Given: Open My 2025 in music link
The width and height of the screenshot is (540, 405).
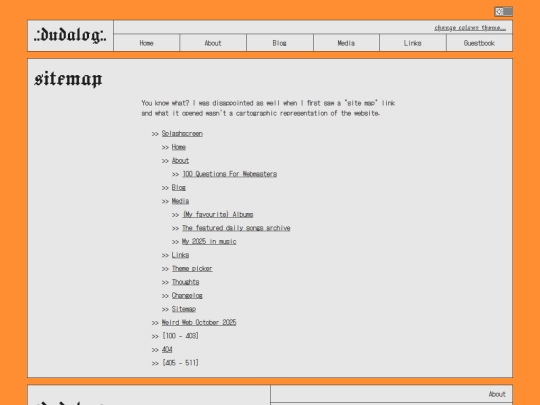Looking at the screenshot, I should pos(209,241).
